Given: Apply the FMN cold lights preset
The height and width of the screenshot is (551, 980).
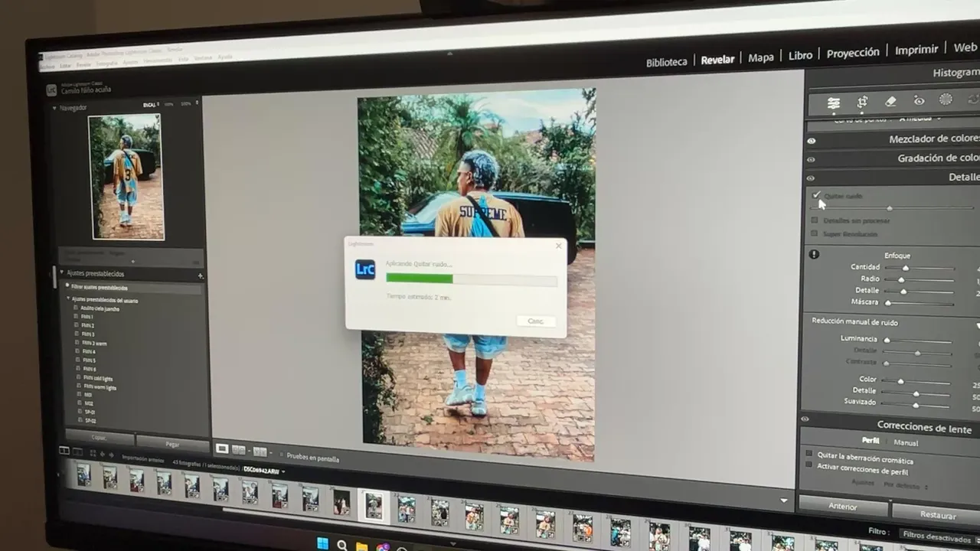Looking at the screenshot, I should click(x=97, y=378).
